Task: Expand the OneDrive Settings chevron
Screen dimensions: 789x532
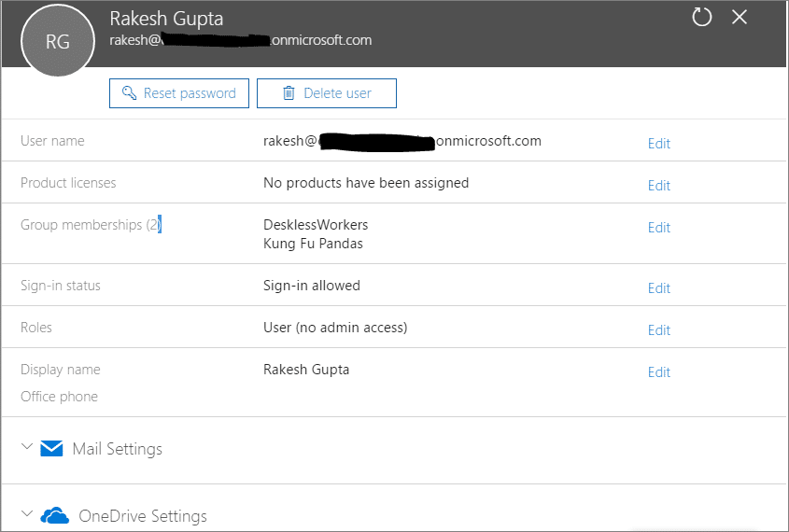Action: coord(26,514)
